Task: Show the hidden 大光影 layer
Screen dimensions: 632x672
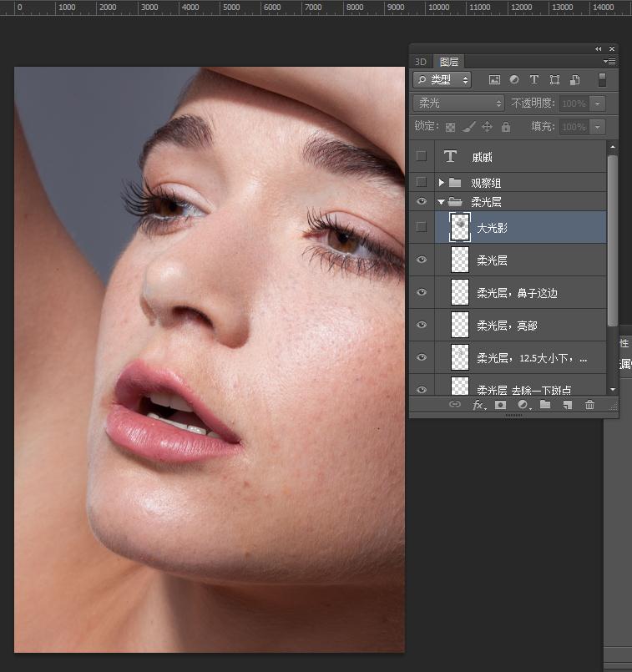Action: pyautogui.click(x=422, y=227)
